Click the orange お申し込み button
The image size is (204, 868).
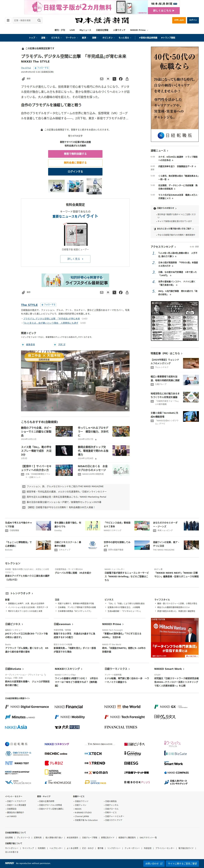pyautogui.click(x=179, y=20)
